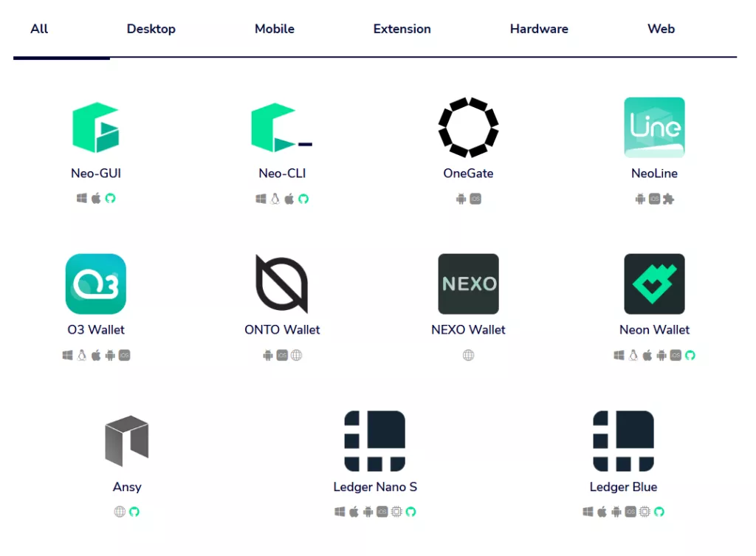Open the O3 Wallet logo

click(95, 284)
